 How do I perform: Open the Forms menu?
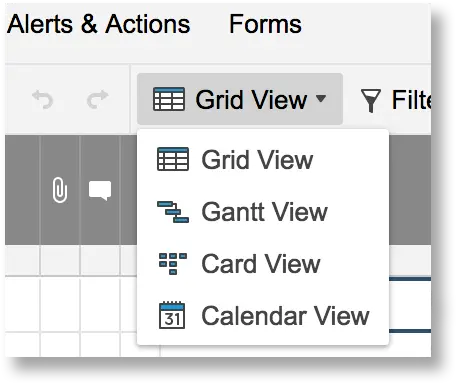265,24
